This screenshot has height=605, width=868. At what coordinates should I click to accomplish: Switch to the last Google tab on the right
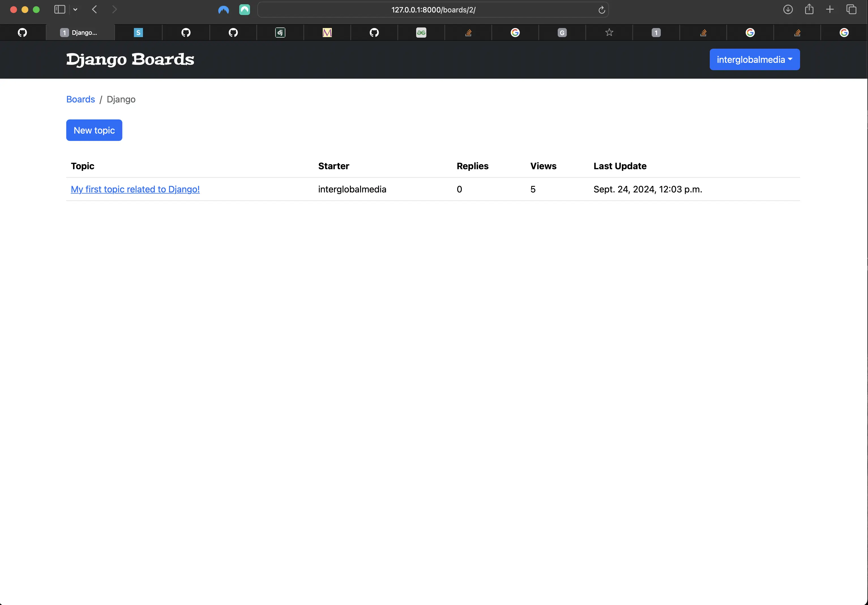[844, 33]
